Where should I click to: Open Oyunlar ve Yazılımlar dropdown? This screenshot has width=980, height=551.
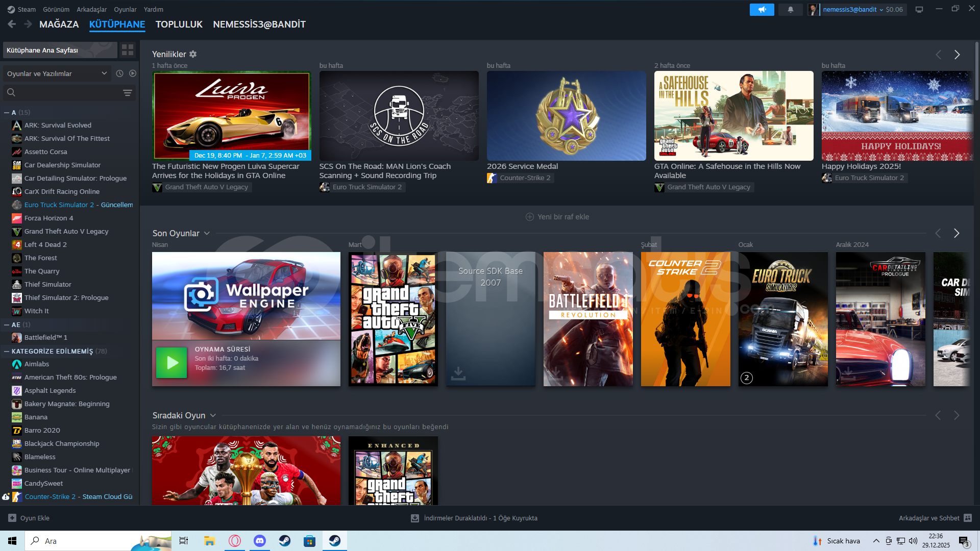pos(56,73)
